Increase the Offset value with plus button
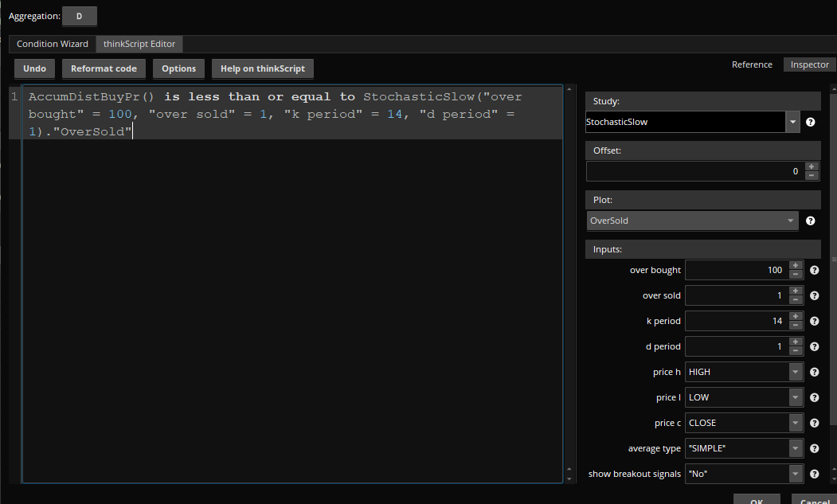 (812, 167)
